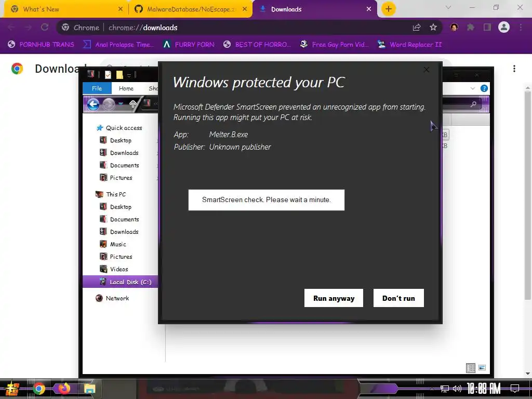Open File tab in Explorer ribbon
The image size is (532, 399).
pos(97,88)
